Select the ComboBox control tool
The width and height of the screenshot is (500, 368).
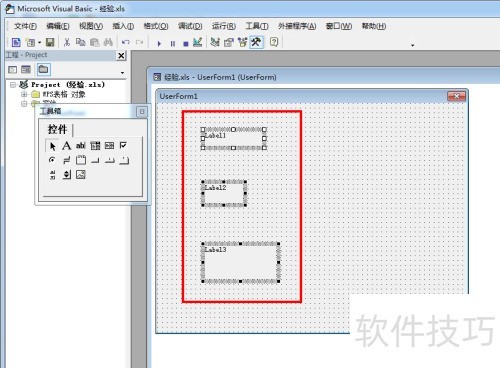point(95,146)
